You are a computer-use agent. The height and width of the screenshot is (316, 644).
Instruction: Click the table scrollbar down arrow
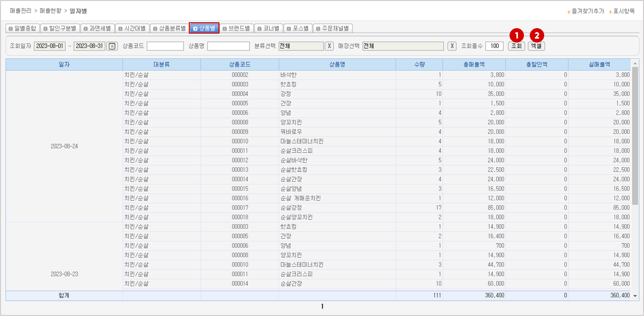[x=635, y=296]
